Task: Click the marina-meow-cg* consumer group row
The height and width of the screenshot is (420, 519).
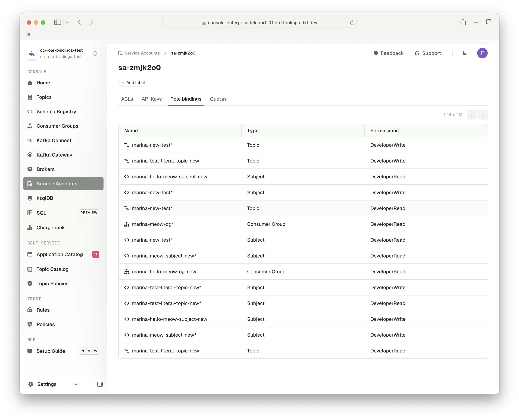Action: [153, 224]
